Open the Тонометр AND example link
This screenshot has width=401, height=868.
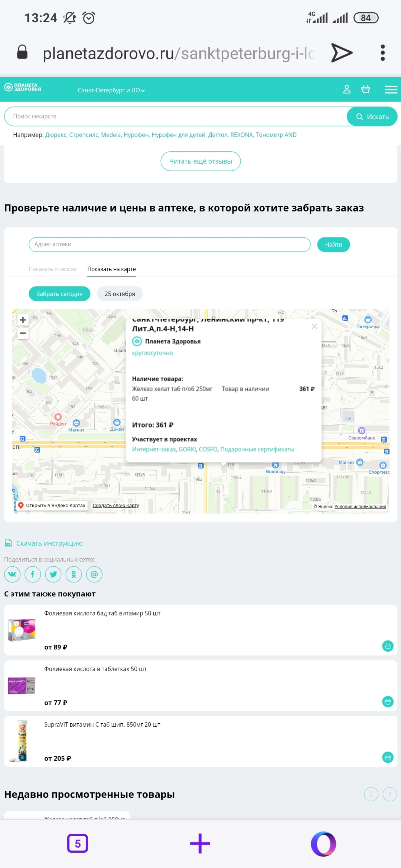(276, 135)
